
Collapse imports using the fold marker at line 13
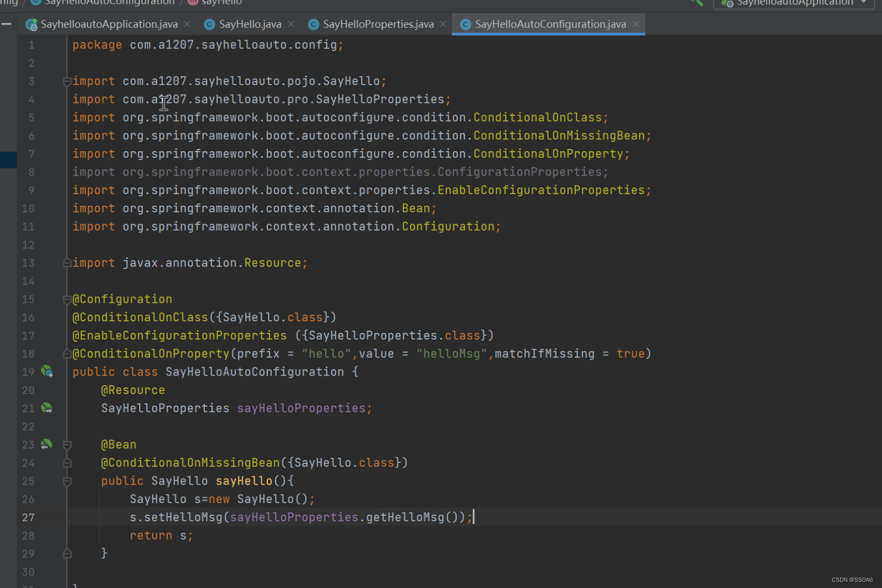(x=67, y=263)
